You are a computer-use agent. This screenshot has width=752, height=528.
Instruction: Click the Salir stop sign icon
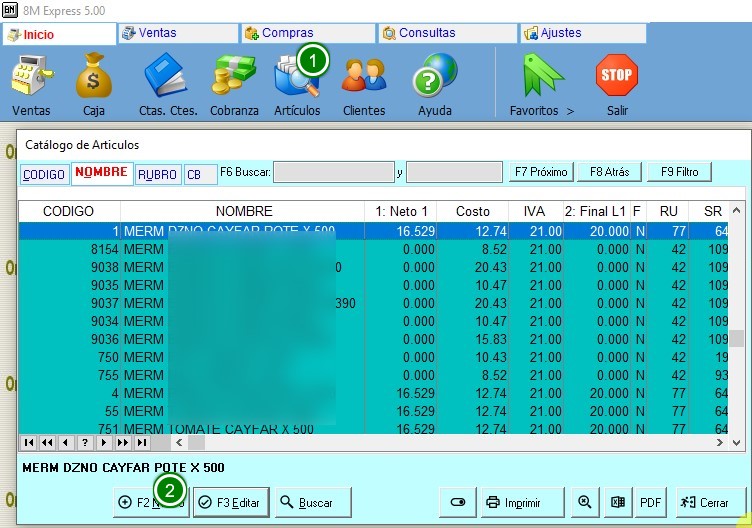coord(617,75)
